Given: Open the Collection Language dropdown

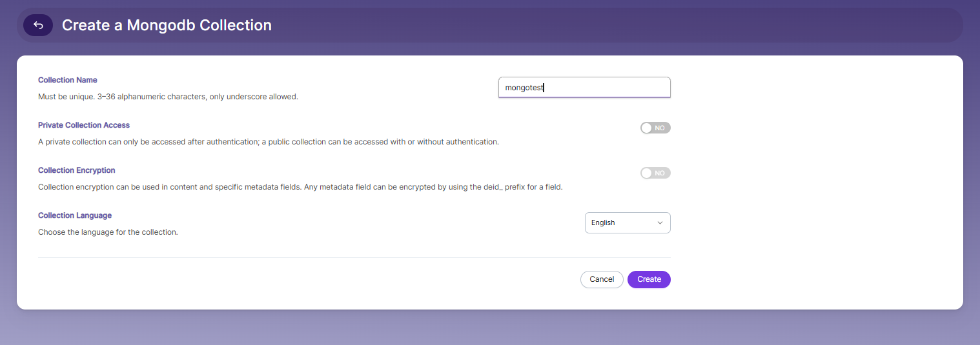Looking at the screenshot, I should [x=628, y=222].
